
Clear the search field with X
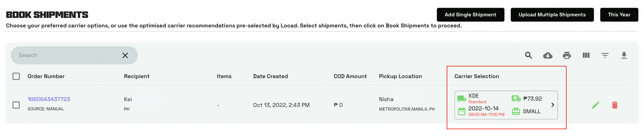point(125,55)
